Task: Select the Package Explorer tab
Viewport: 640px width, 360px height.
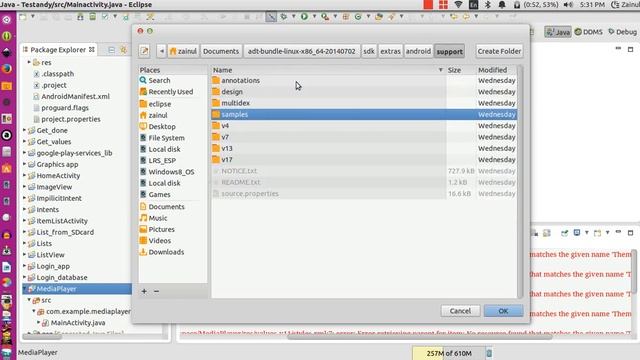Action: (59, 50)
